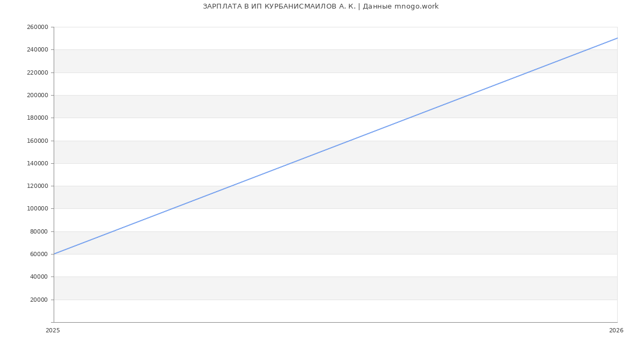Select the 120000 y-axis tick label
Viewport: 644px width, 349px height.
click(37, 186)
